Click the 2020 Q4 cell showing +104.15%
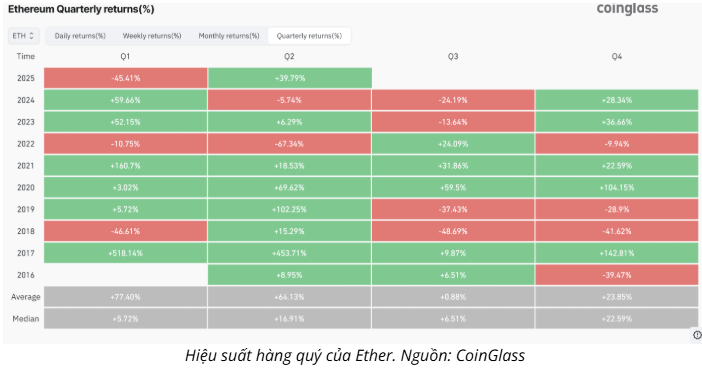702x378 pixels. [x=616, y=187]
